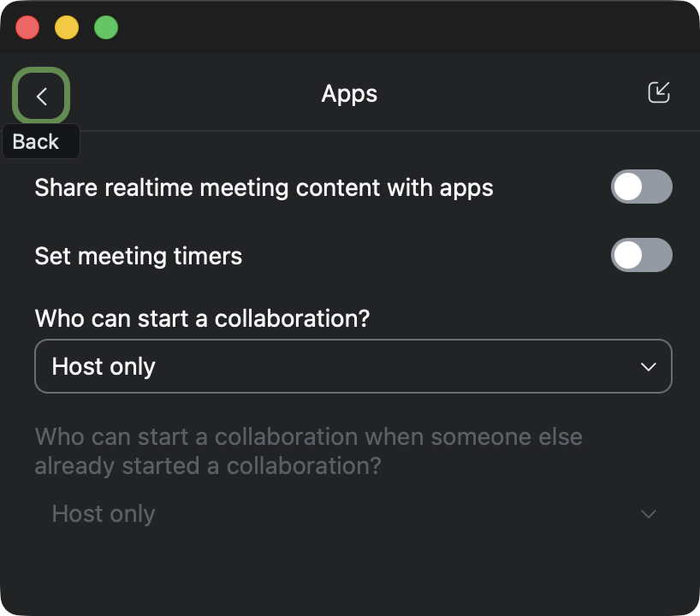
Task: Click the empty title bar area
Action: [x=385, y=27]
